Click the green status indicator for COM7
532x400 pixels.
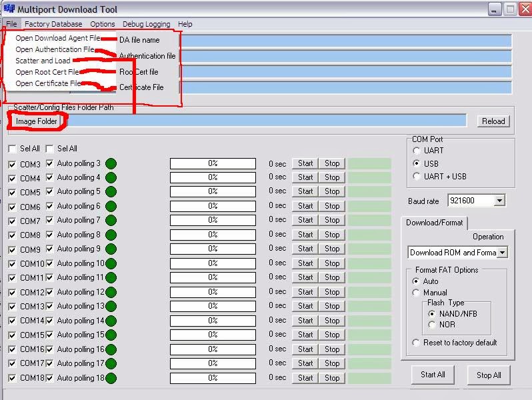(111, 221)
